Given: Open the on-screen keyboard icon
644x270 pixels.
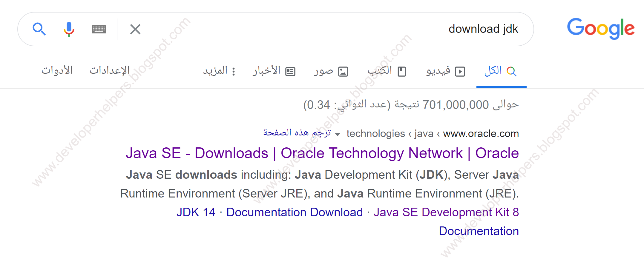Looking at the screenshot, I should [x=99, y=29].
